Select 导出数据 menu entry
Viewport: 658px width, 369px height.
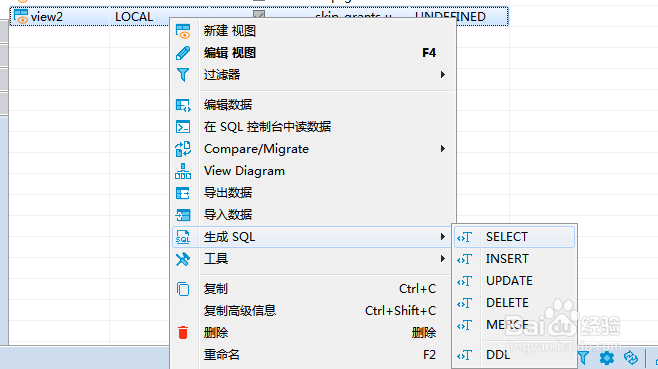pyautogui.click(x=313, y=193)
